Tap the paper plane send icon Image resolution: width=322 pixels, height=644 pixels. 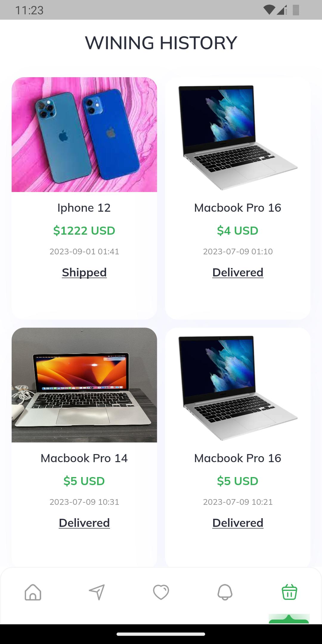pyautogui.click(x=97, y=592)
